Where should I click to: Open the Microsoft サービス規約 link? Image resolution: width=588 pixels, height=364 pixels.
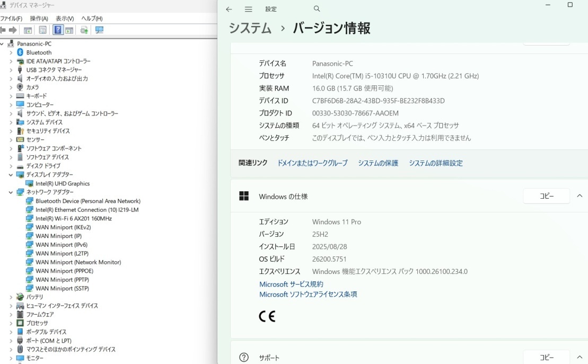[291, 285]
